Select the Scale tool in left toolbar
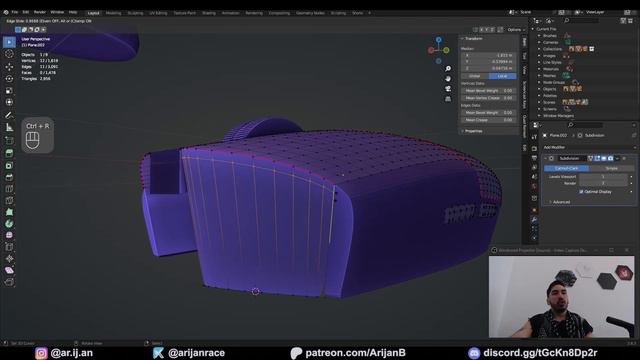 (x=9, y=91)
